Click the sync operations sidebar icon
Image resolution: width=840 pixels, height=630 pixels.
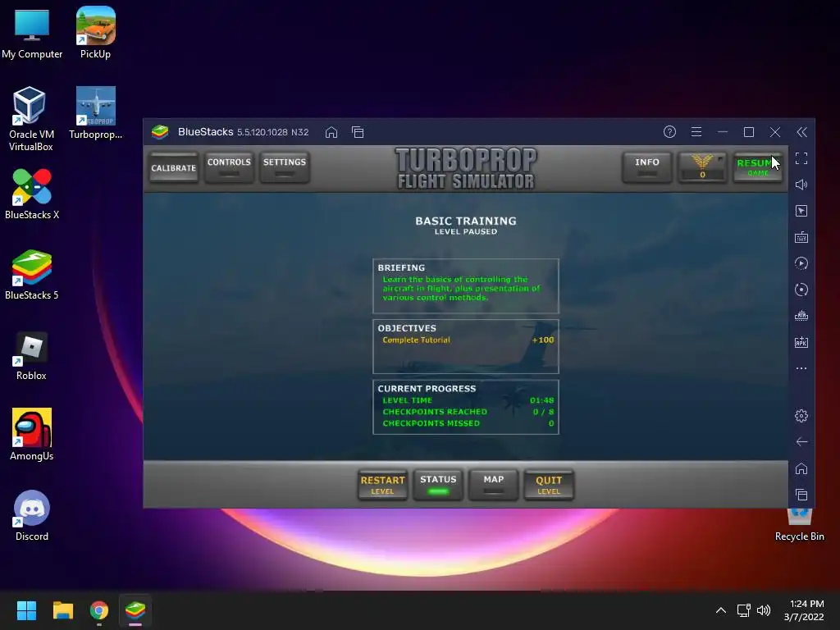(801, 290)
